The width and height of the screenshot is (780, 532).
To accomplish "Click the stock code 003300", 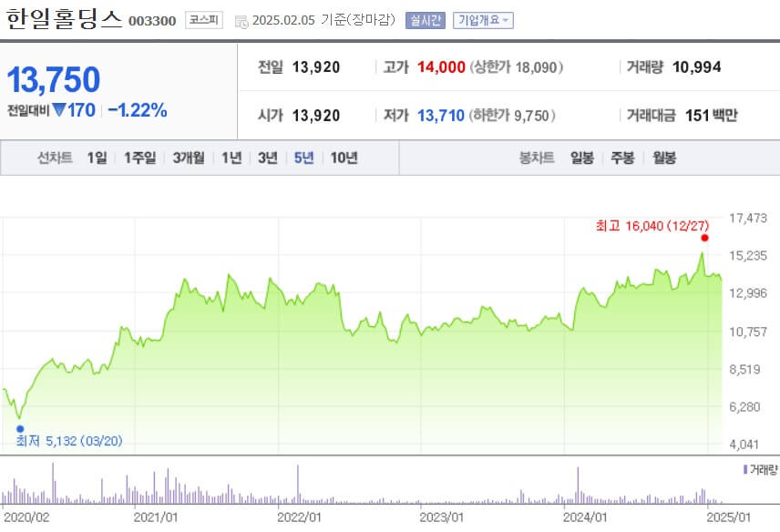I will (x=152, y=21).
